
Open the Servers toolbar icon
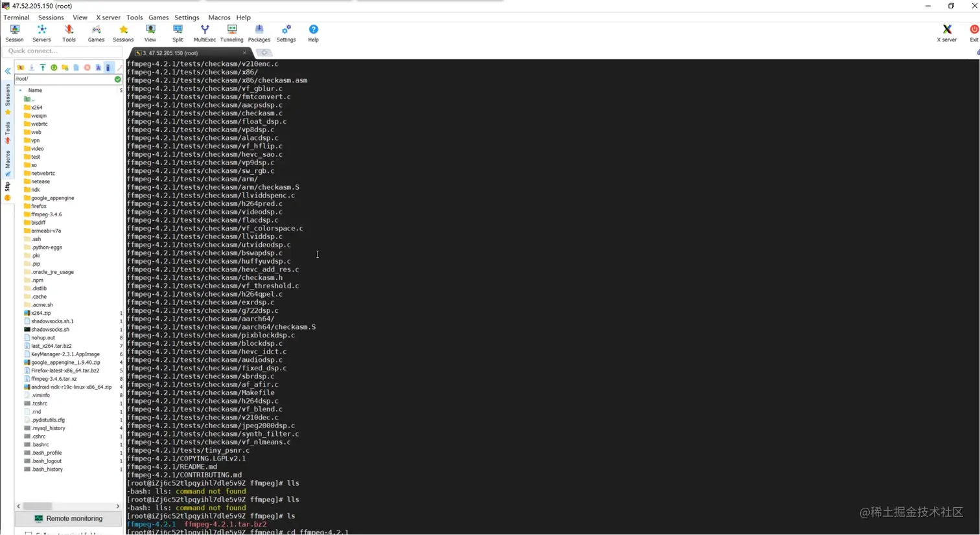pos(41,33)
